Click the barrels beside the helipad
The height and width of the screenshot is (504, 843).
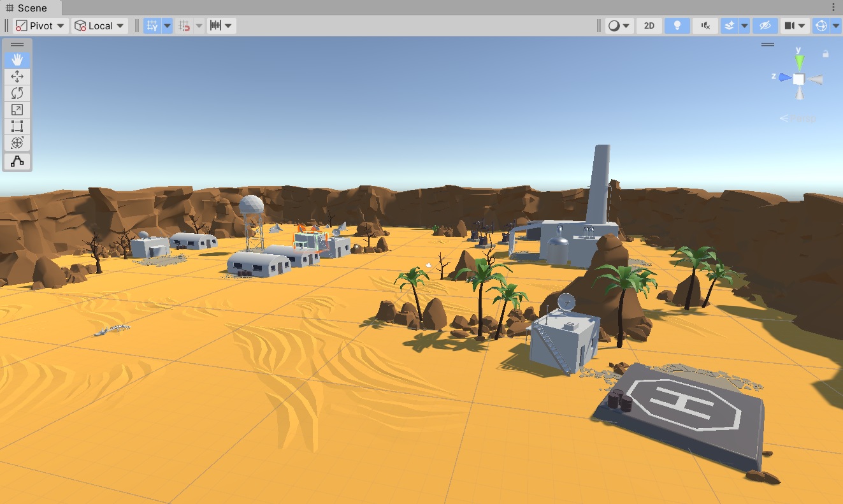pos(619,401)
